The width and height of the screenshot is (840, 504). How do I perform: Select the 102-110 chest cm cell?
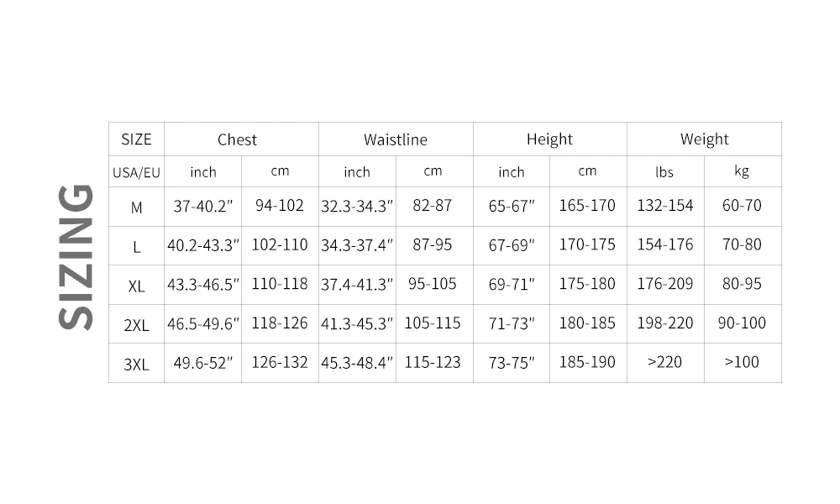click(x=280, y=244)
